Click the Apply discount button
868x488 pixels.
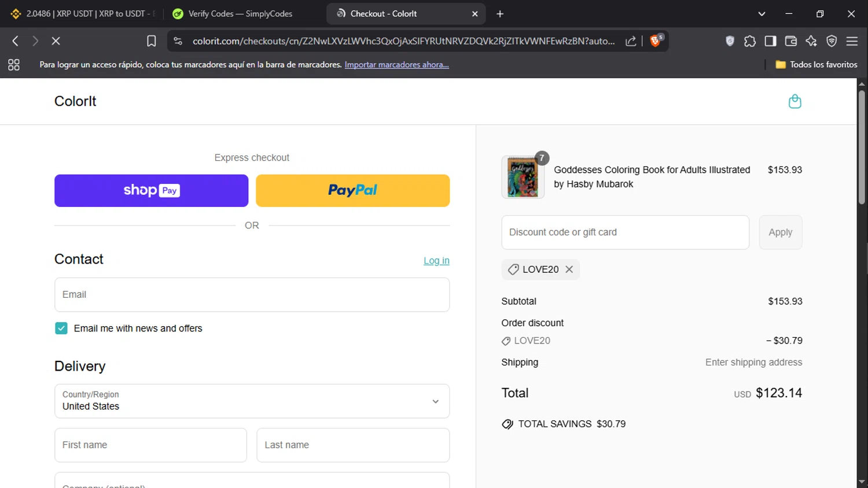(780, 232)
